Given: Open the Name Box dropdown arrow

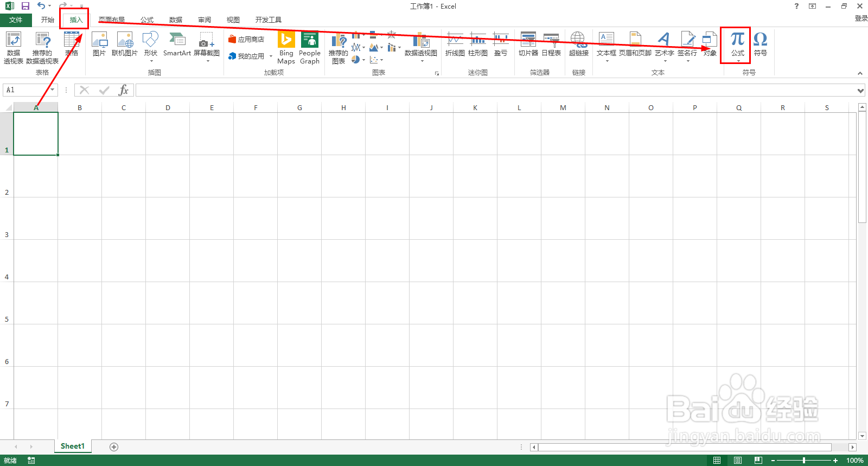Looking at the screenshot, I should pos(52,90).
